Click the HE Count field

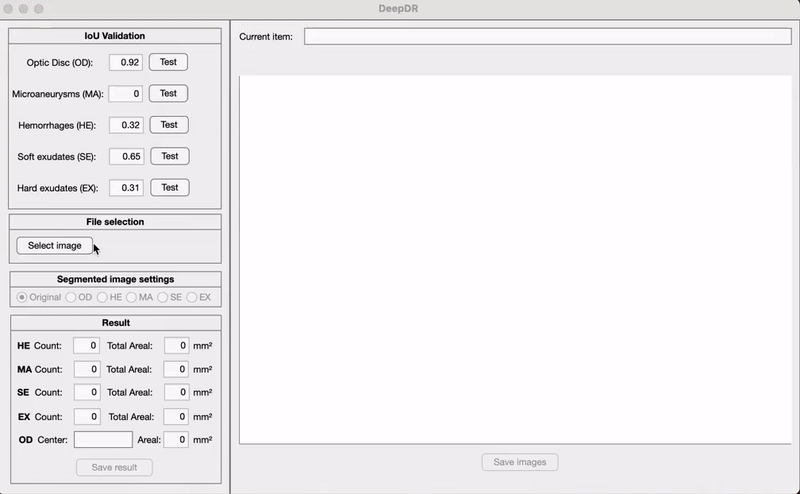(x=86, y=345)
